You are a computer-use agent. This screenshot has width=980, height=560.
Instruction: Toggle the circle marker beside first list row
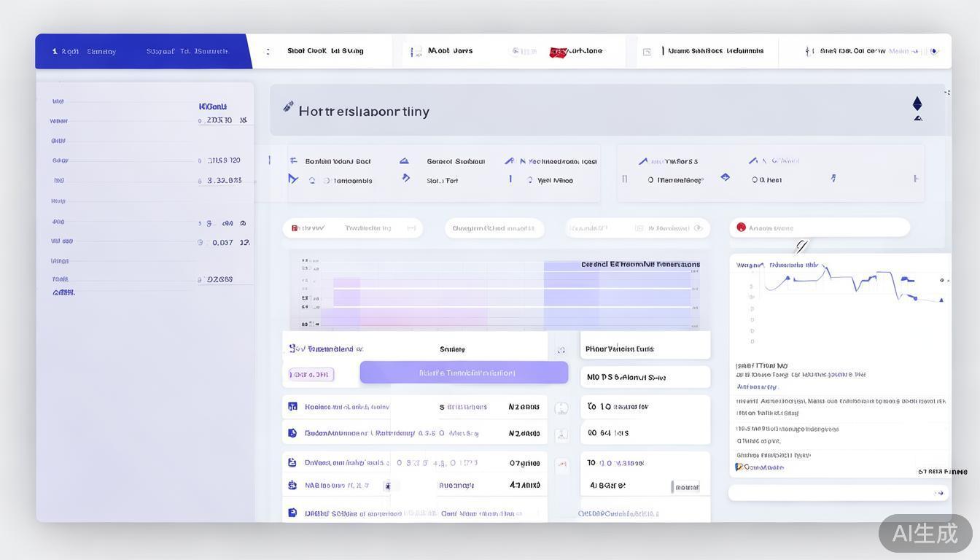pos(561,408)
